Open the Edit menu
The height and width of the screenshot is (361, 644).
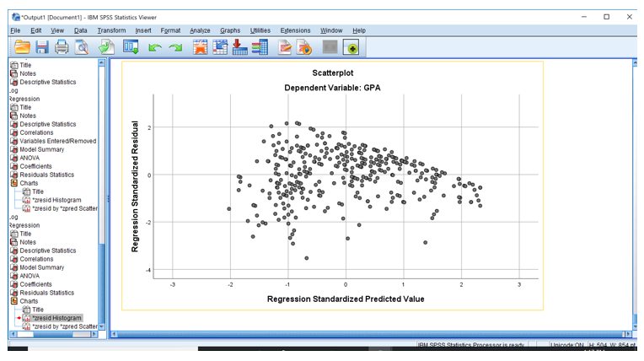pyautogui.click(x=36, y=30)
